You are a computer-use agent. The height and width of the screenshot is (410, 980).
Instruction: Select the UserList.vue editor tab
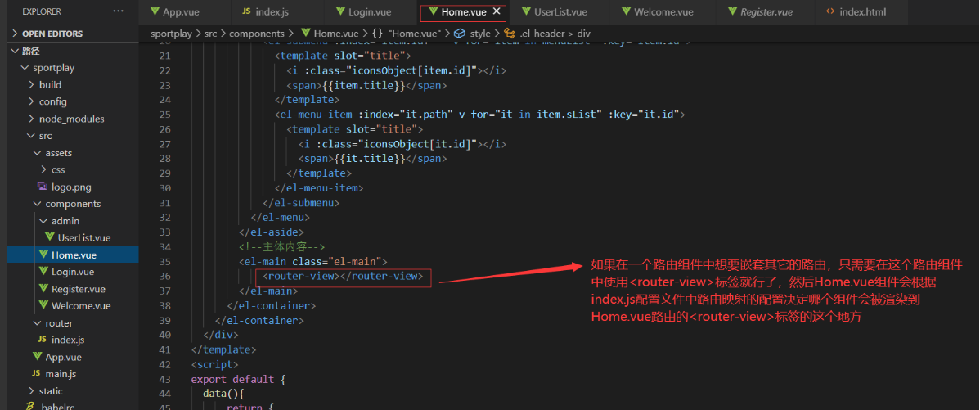click(x=556, y=12)
